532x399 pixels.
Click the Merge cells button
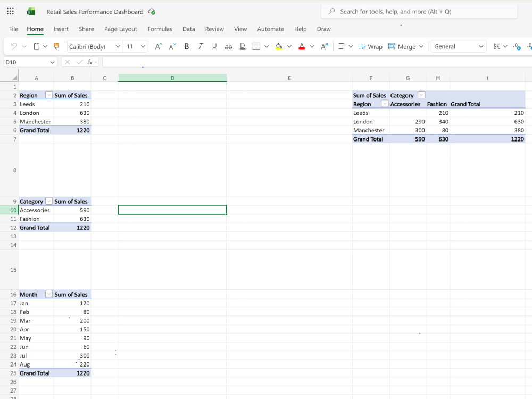coord(402,46)
